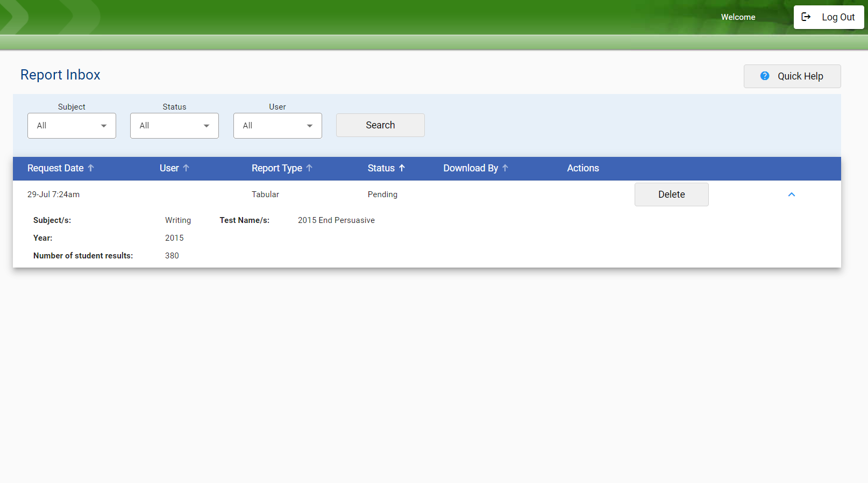Click the User column sort arrow

[x=186, y=168]
